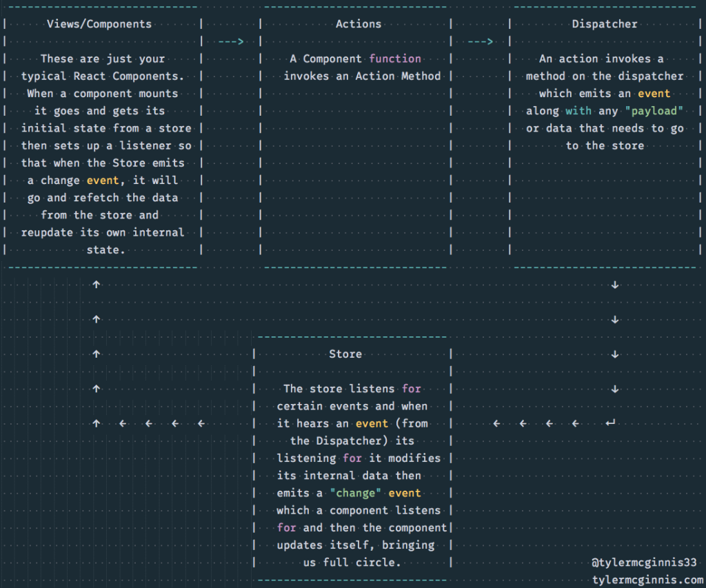
Task: Select the Actions title
Action: (359, 23)
